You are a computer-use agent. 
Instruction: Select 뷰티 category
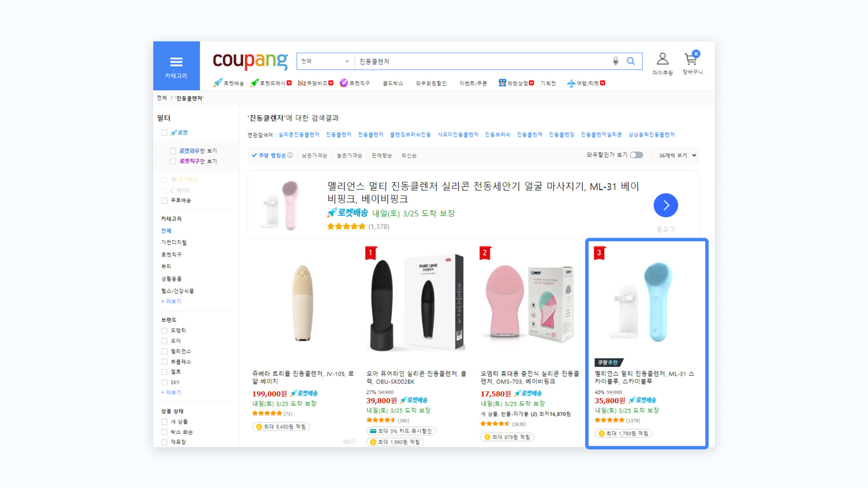click(166, 267)
